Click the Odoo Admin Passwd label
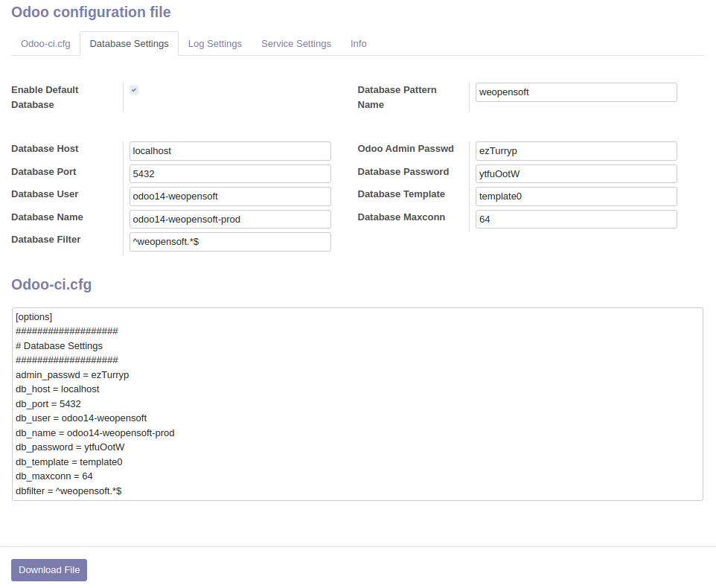Image resolution: width=716 pixels, height=588 pixels. 406,149
